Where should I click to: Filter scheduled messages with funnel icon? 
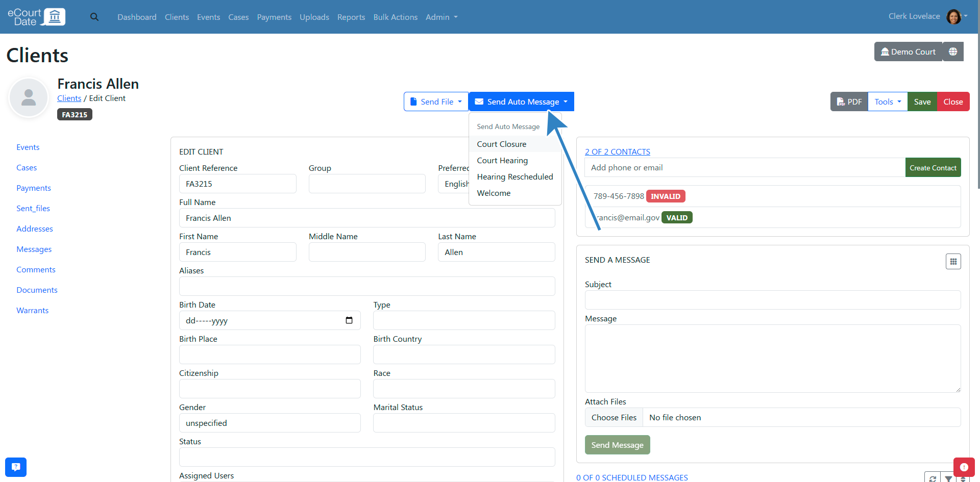948,478
